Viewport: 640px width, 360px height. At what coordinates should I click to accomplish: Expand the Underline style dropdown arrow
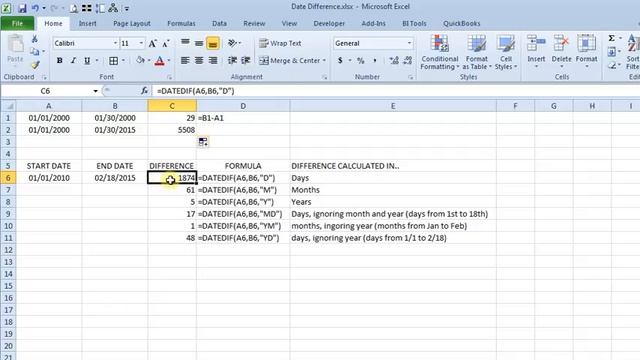[97, 61]
